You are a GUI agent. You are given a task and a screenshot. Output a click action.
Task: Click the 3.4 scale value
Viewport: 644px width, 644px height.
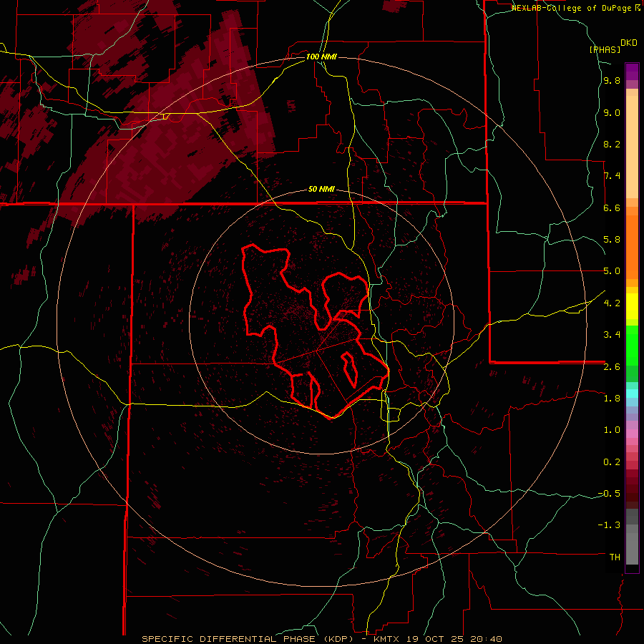612,335
